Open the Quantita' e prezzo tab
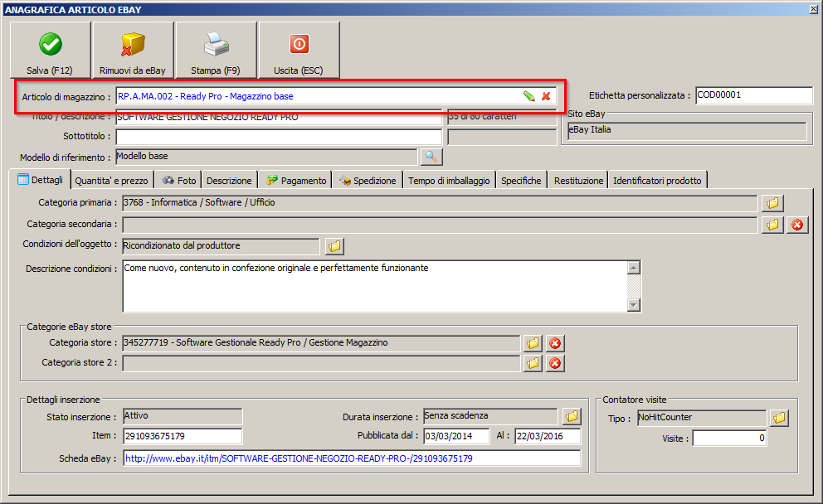Image resolution: width=823 pixels, height=504 pixels. pos(111,181)
